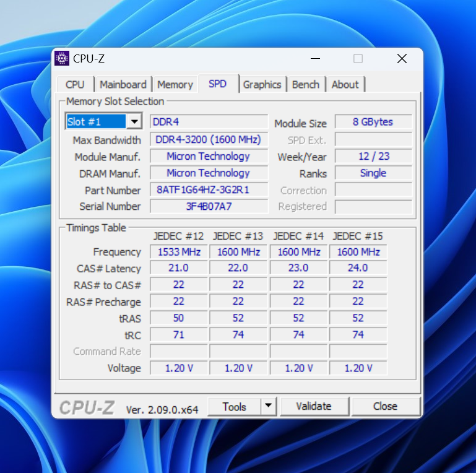This screenshot has width=476, height=473.
Task: Open the CPU tab
Action: click(x=75, y=84)
